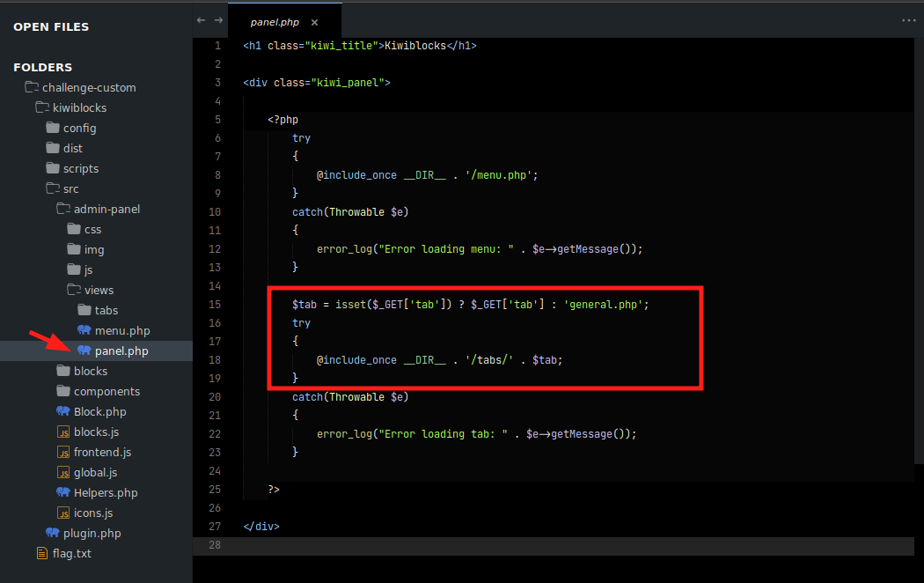Click the text file icon of flag.txt
The width and height of the screenshot is (924, 583).
pos(42,554)
